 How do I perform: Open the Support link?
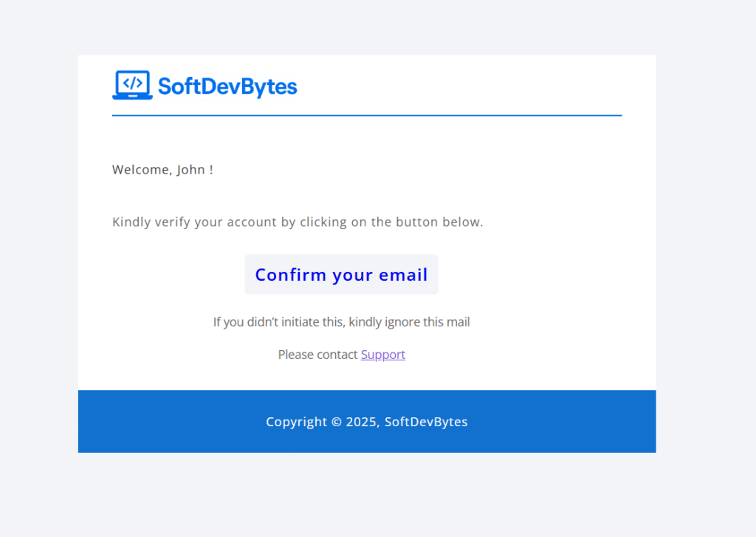383,355
